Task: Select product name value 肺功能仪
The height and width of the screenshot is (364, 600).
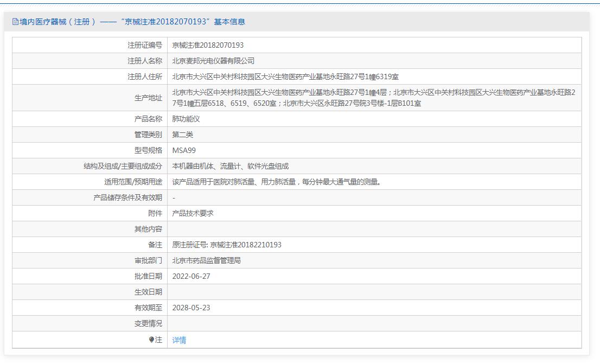Action: click(x=186, y=119)
